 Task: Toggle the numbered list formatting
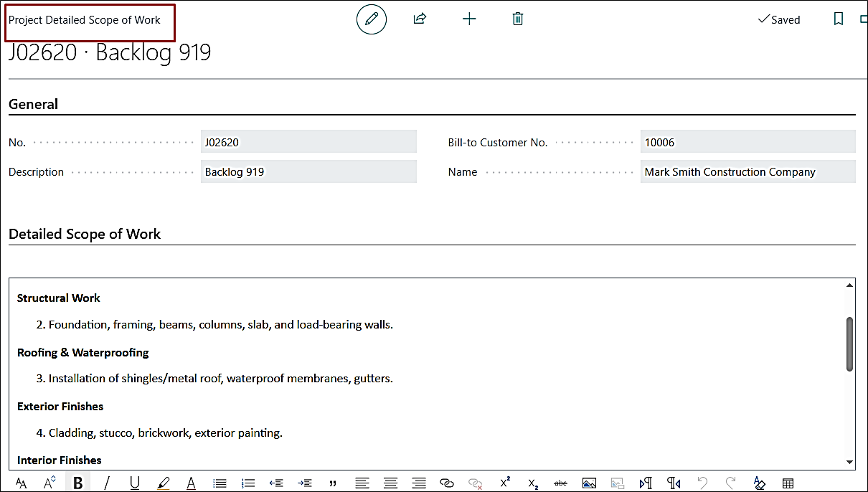248,483
